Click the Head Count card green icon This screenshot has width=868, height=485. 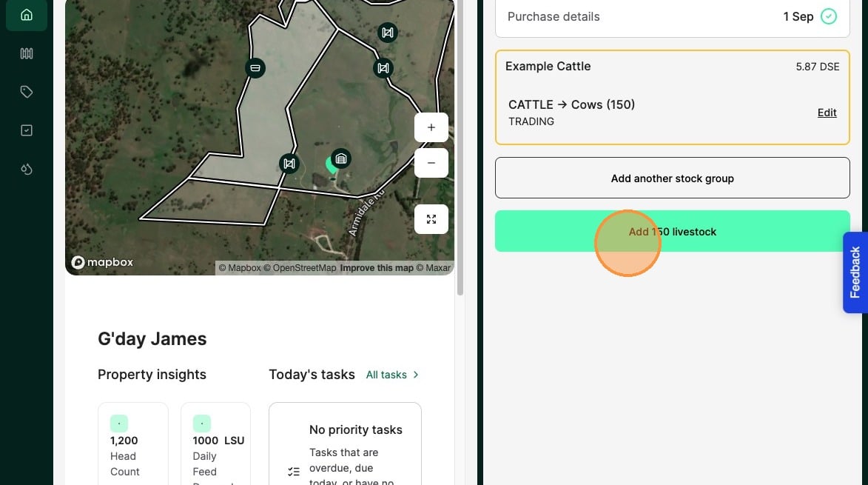pos(119,424)
